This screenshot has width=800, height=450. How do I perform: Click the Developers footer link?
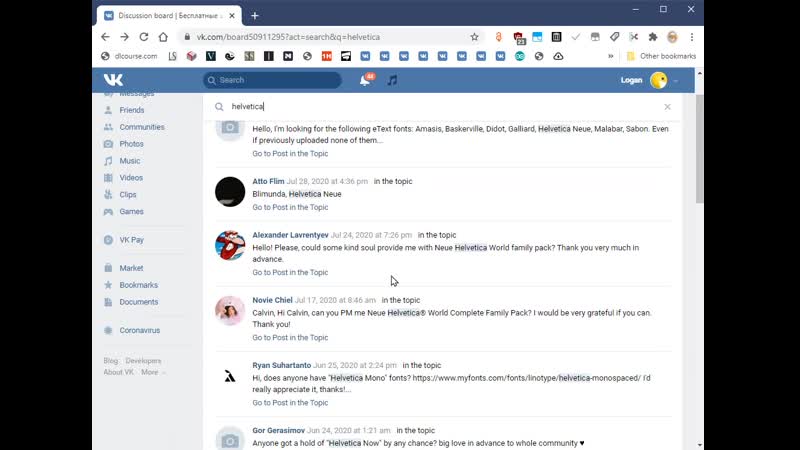point(143,361)
